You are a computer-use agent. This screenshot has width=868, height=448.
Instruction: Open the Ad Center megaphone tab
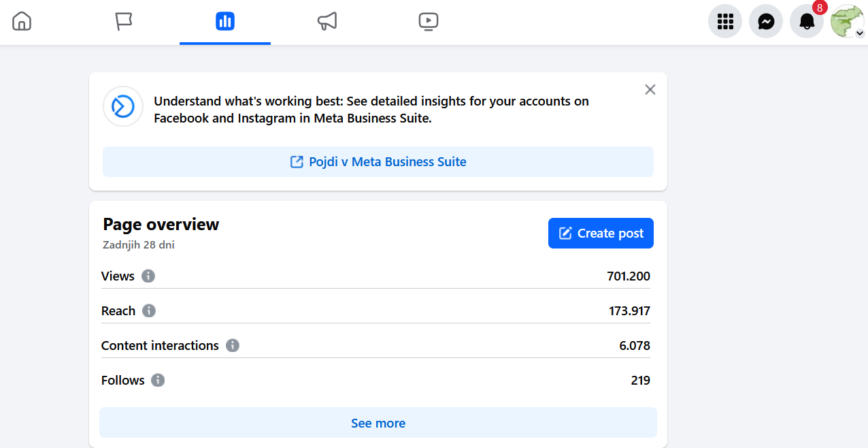(x=327, y=21)
